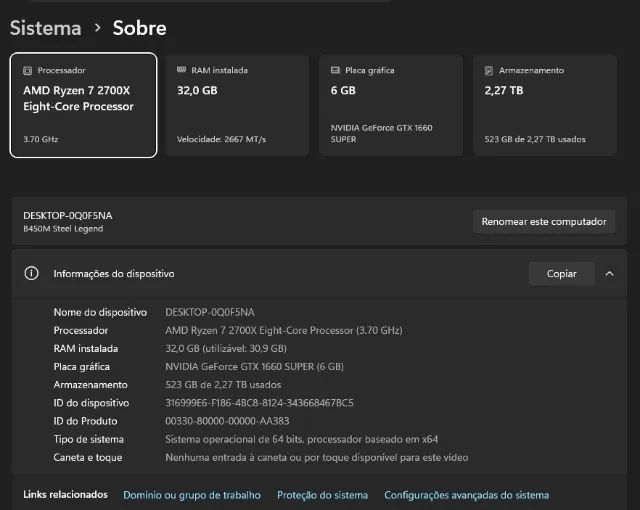
Task: Select the Placa gráfica 6 GB card
Action: click(391, 105)
